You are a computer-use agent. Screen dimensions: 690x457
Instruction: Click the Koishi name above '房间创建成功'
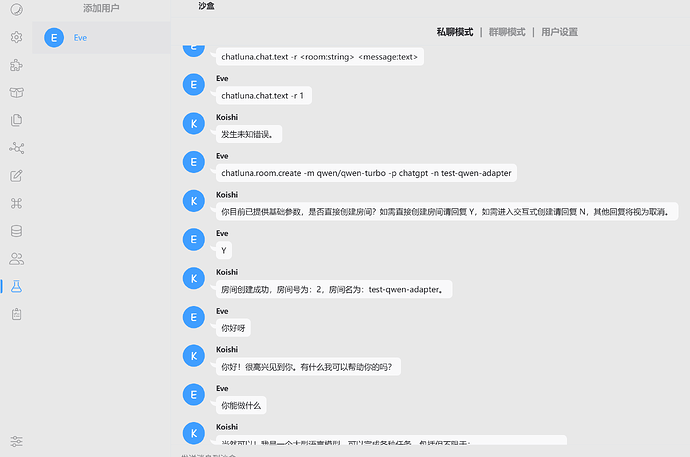pos(227,272)
